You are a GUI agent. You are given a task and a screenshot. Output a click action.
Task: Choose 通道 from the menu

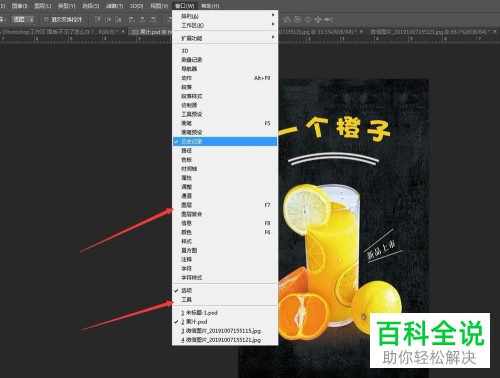coord(225,196)
